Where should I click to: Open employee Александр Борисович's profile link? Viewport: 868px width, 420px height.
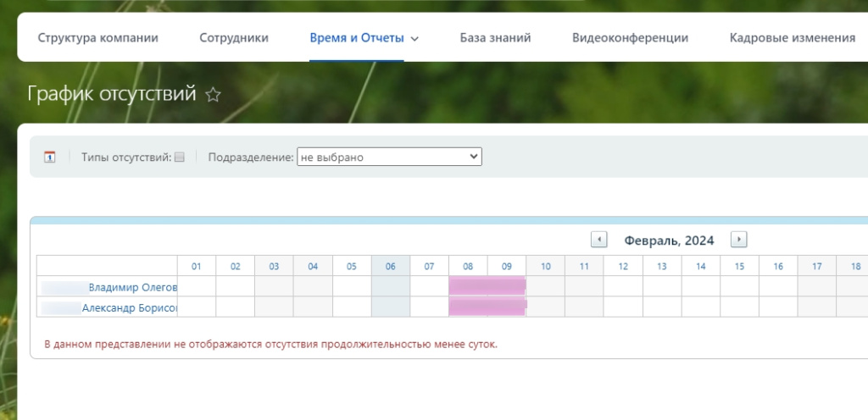(x=129, y=307)
